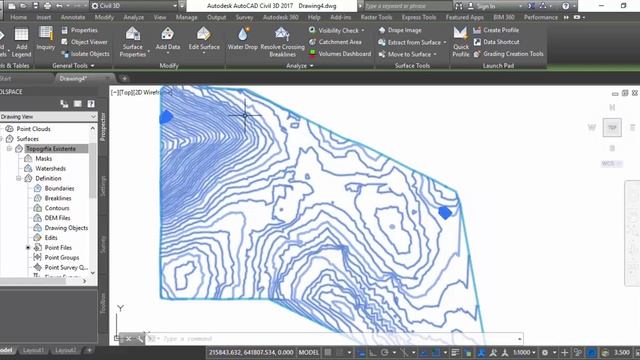Open the Move to Surface dropdown arrow
This screenshot has height=360, width=640.
435,54
